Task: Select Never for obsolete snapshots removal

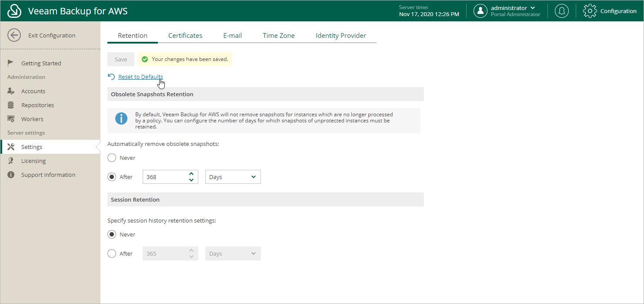Action: [112, 158]
